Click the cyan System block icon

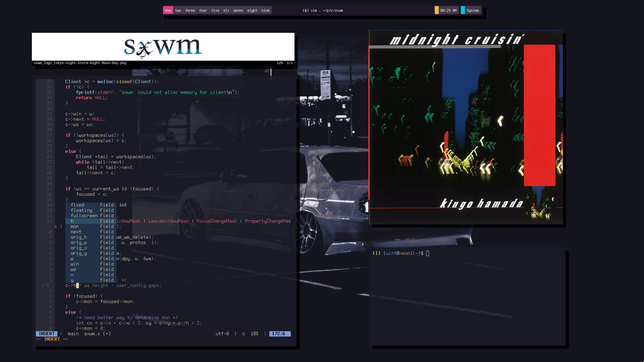[463, 10]
